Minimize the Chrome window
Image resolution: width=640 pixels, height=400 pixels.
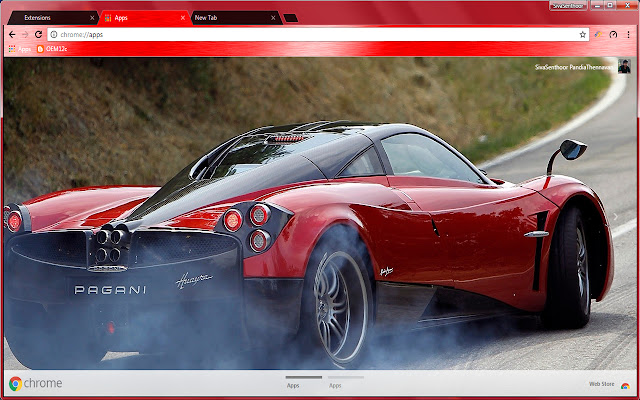(597, 5)
